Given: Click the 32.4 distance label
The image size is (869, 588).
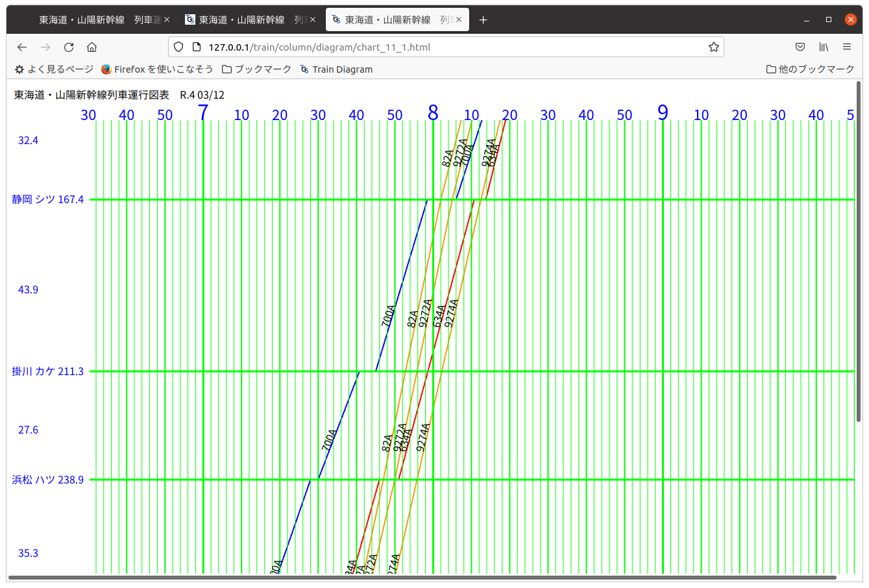Looking at the screenshot, I should click(x=28, y=141).
